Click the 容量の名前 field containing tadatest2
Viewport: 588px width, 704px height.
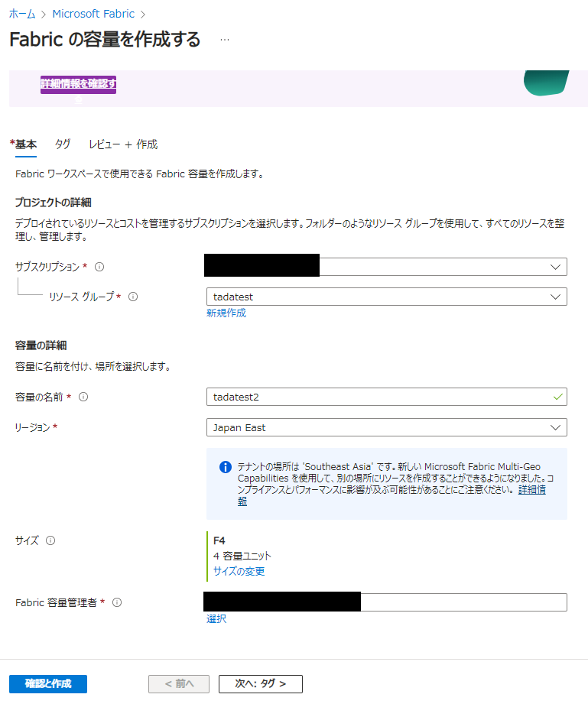tap(386, 397)
